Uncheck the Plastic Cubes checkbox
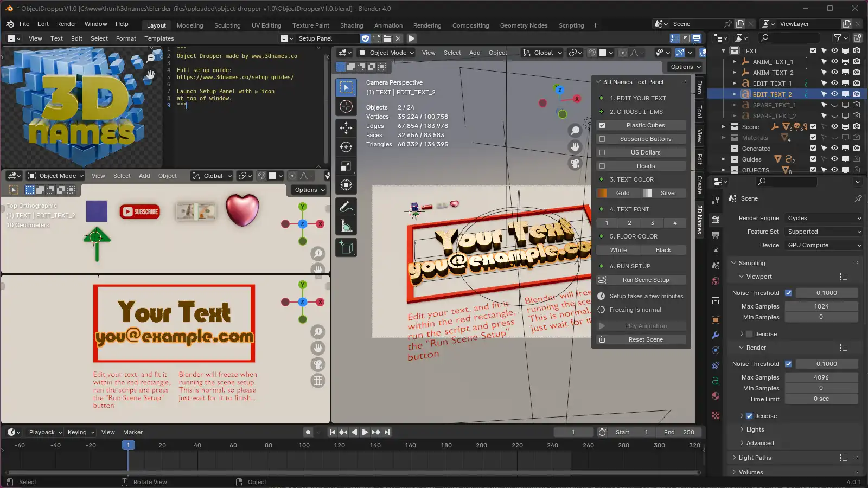The width and height of the screenshot is (868, 488). pyautogui.click(x=602, y=125)
